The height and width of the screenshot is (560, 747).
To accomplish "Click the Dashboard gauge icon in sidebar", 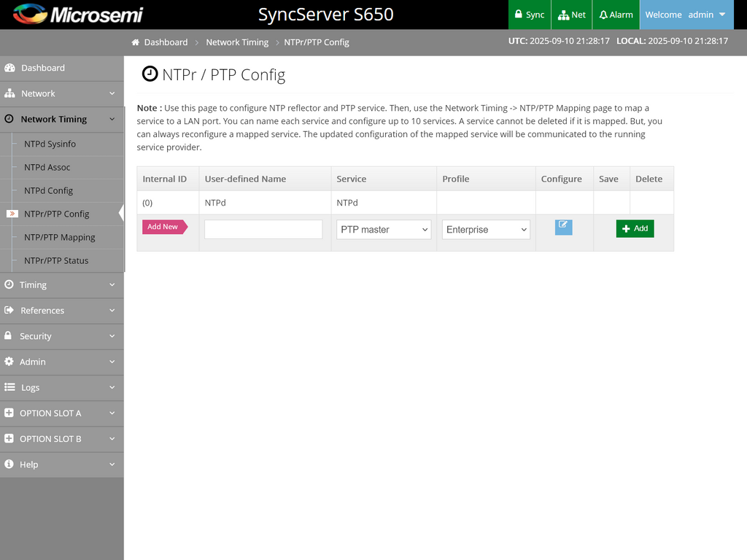I will [x=9, y=68].
